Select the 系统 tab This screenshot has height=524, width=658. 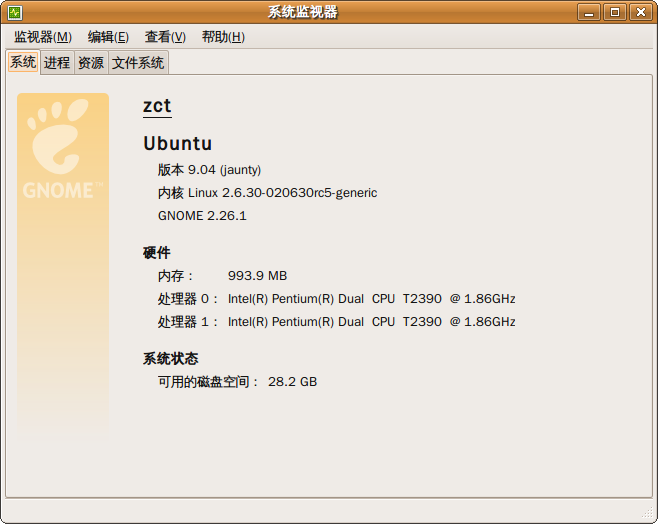pos(23,62)
